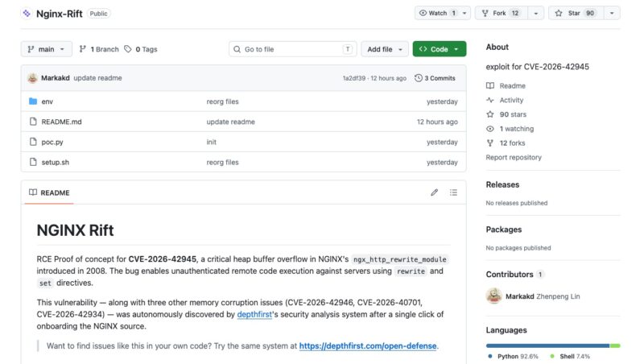Click the Shell segment of languages bar
Viewport: 644px width, 364px height.
615,346
